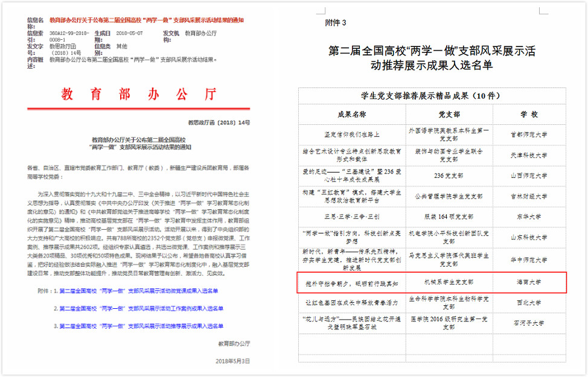
Task: Click the red 教育部办公厅 letterhead
Action: pyautogui.click(x=138, y=94)
